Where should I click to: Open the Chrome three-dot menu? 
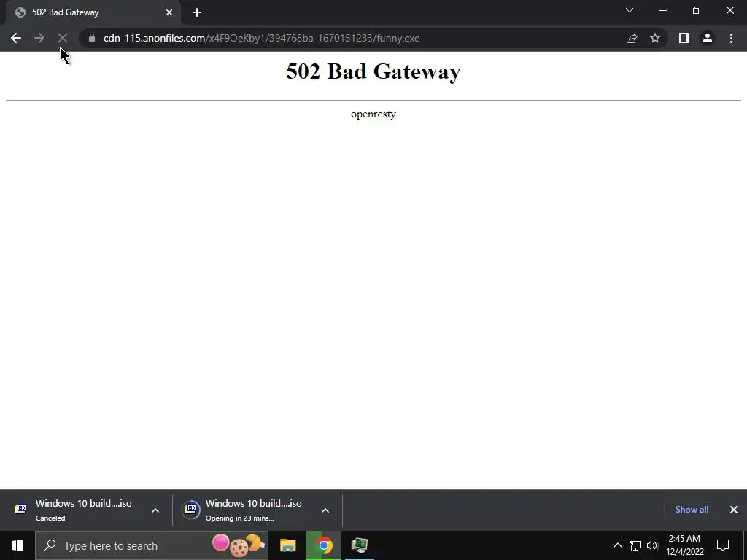[x=731, y=38]
